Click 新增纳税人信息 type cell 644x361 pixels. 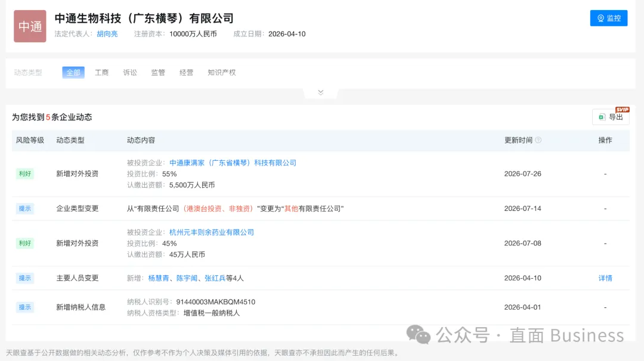81,307
